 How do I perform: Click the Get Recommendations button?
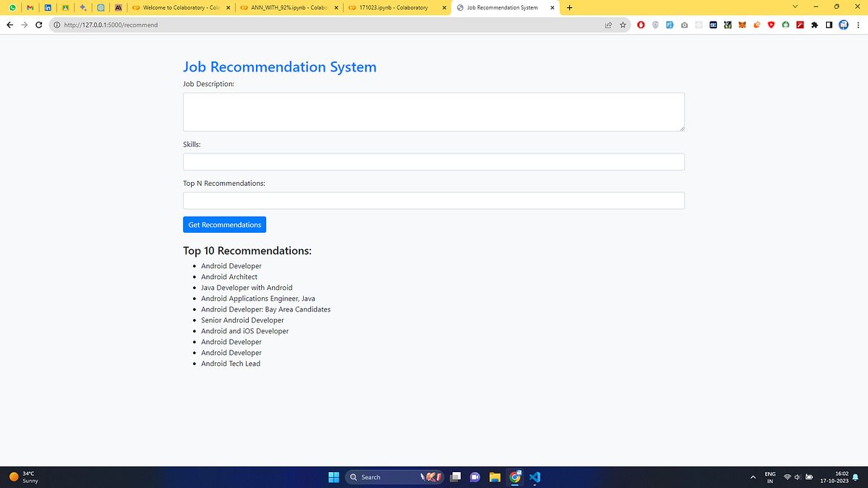click(x=224, y=224)
